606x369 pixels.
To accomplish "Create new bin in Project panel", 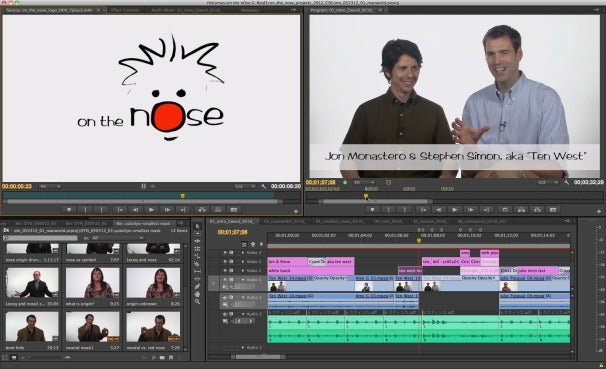I will 162,358.
